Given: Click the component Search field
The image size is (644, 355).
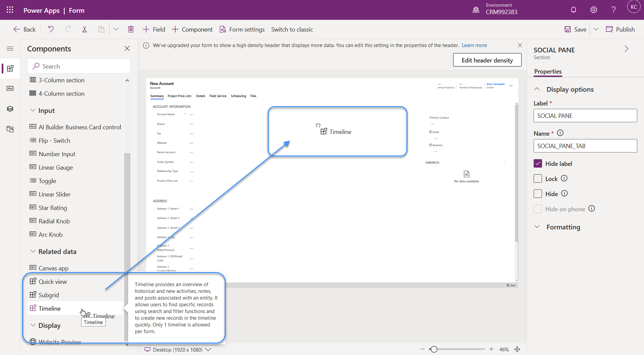Looking at the screenshot, I should [x=79, y=66].
